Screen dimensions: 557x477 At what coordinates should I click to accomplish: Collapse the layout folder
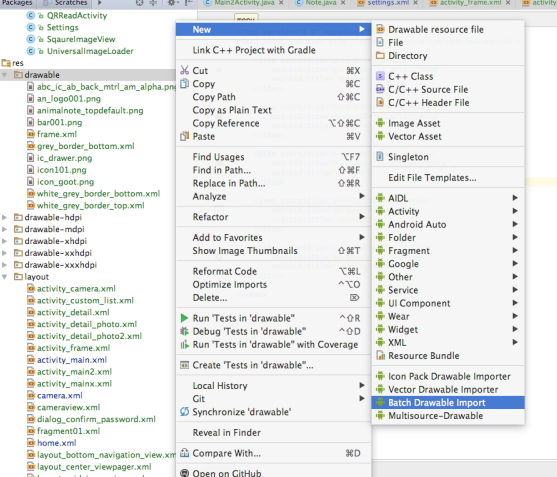pyautogui.click(x=5, y=277)
